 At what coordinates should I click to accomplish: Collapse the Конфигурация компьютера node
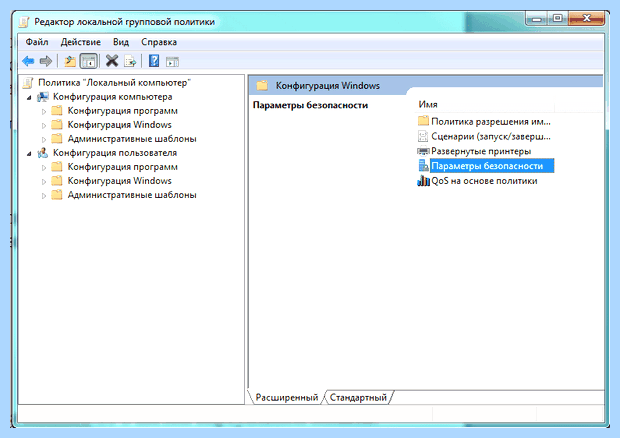pyautogui.click(x=29, y=97)
